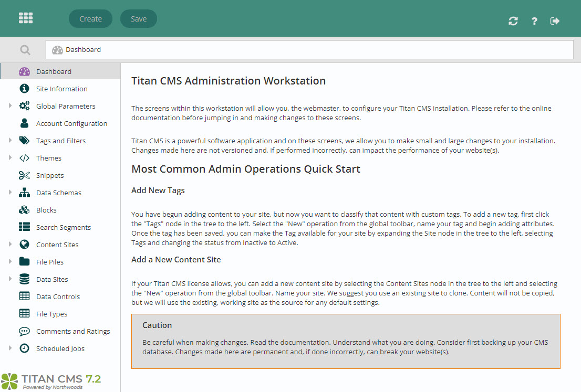Click the 'Caution' box title
Viewport: 581px width, 392px height.
(157, 325)
